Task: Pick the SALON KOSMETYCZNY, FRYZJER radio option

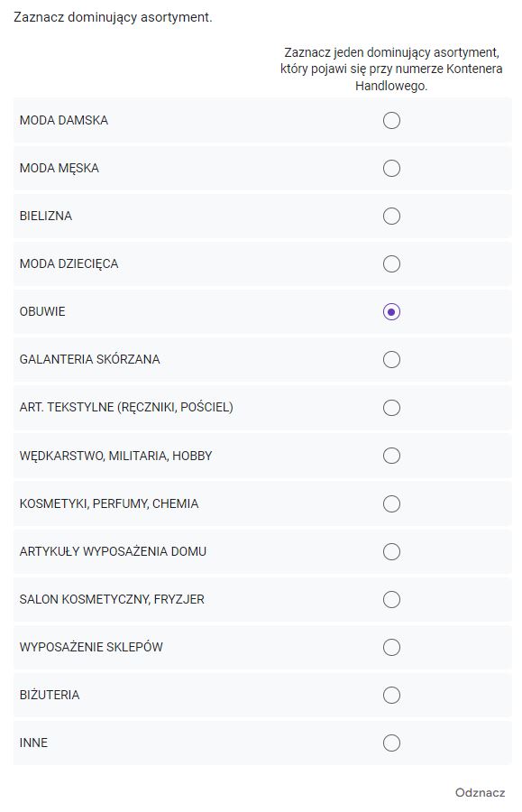Action: point(391,599)
